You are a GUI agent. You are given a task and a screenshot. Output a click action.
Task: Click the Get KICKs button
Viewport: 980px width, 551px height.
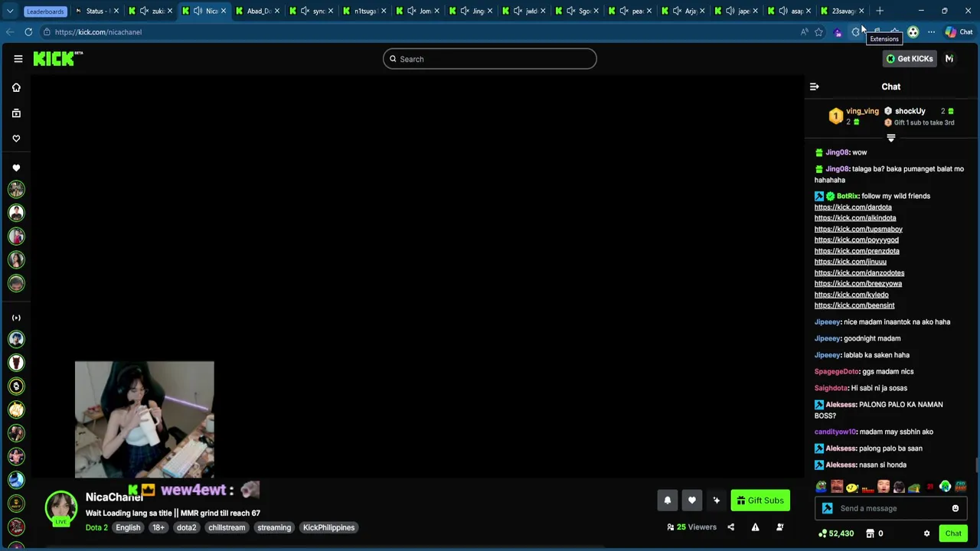pyautogui.click(x=909, y=59)
